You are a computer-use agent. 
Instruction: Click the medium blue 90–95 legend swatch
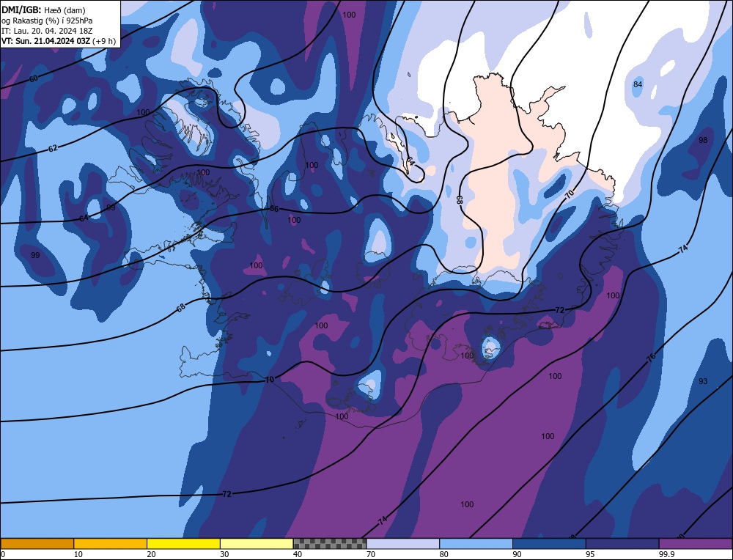click(x=549, y=544)
